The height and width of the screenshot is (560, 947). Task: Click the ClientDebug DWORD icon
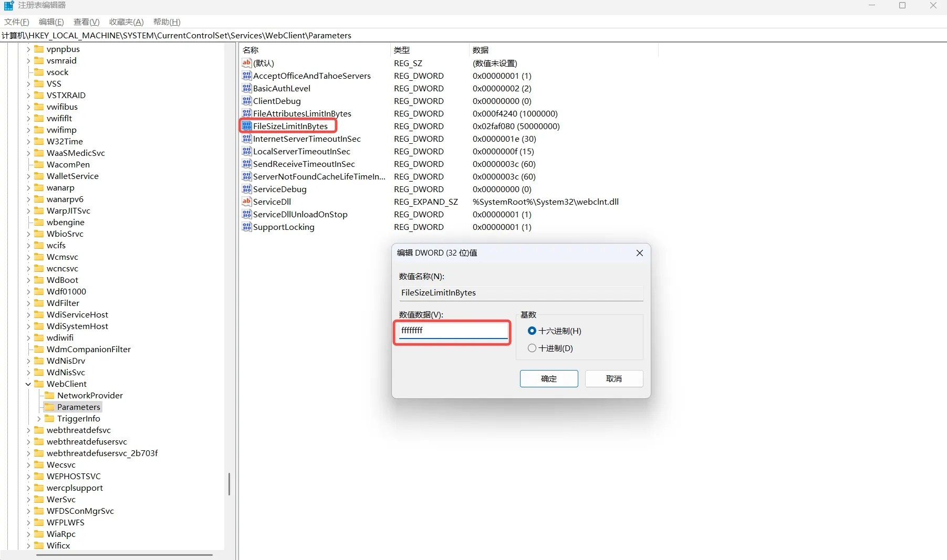(246, 101)
